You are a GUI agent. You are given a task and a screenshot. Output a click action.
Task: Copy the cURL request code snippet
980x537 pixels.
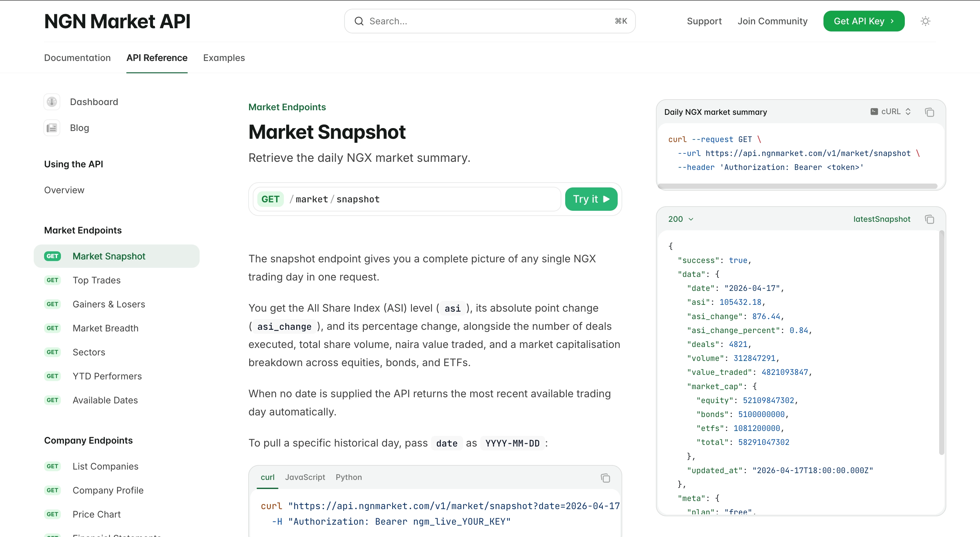929,112
